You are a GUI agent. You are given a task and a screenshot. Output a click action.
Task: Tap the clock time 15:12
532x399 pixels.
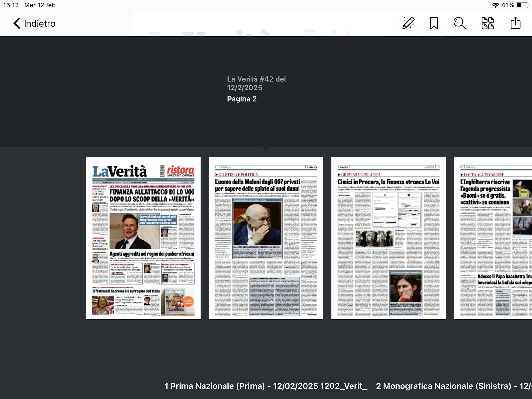point(11,5)
